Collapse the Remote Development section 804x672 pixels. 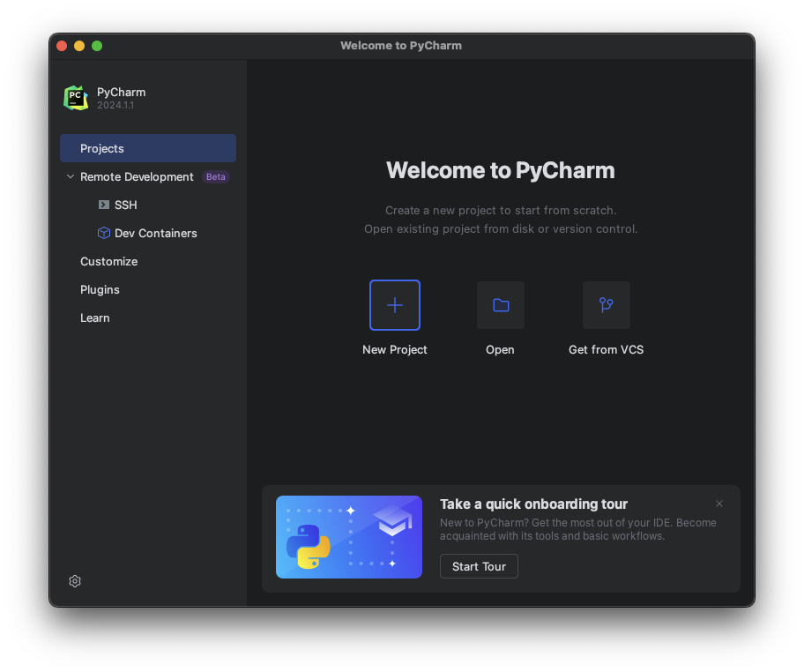click(71, 176)
